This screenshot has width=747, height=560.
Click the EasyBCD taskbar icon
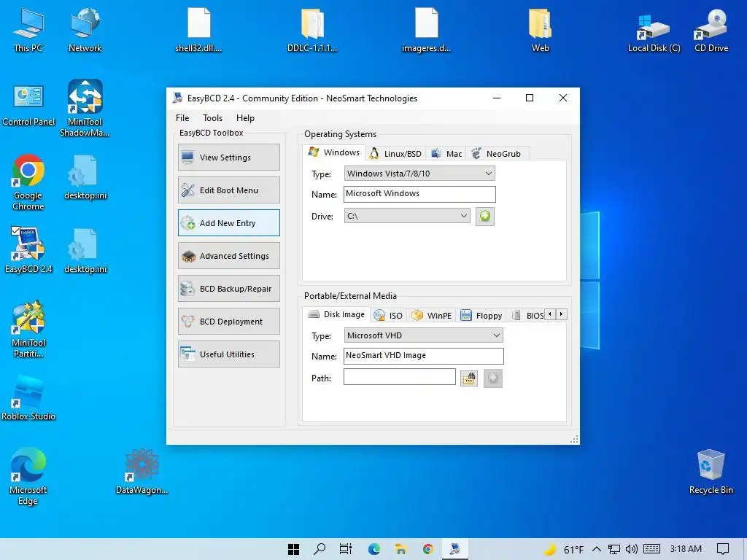(455, 549)
